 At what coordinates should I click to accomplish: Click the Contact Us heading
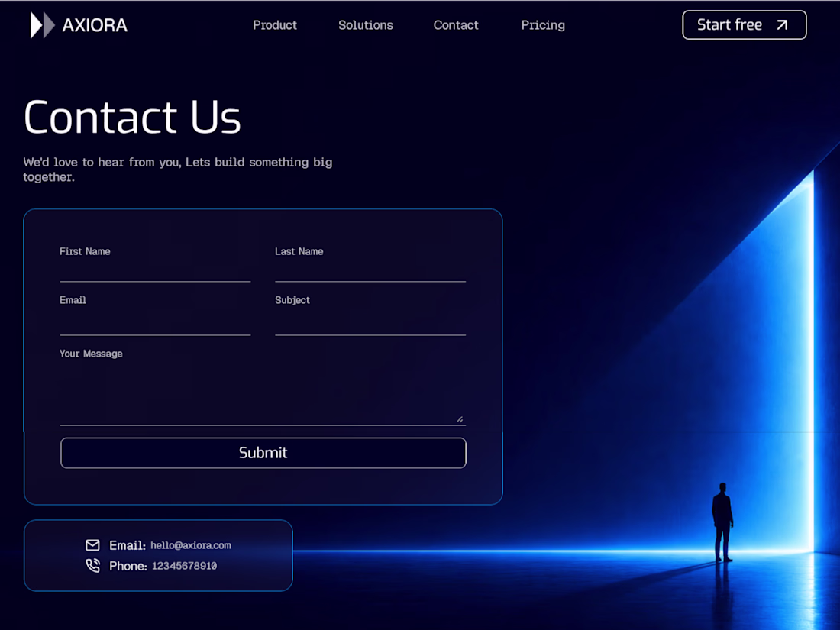[x=132, y=117]
